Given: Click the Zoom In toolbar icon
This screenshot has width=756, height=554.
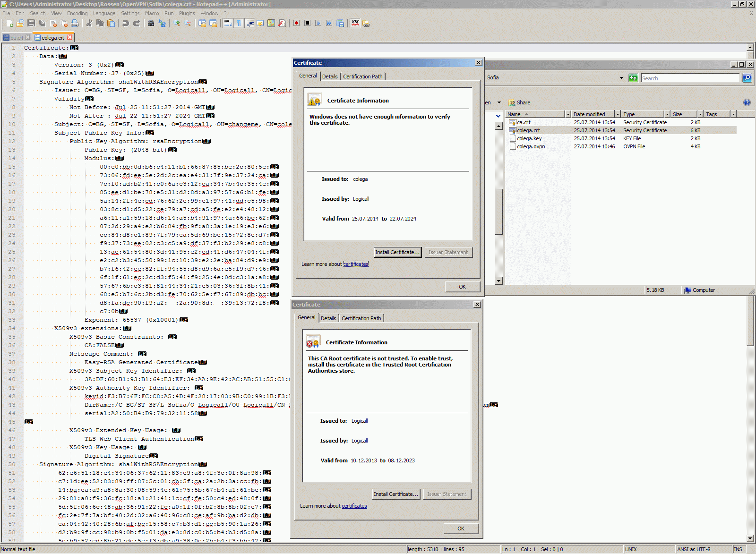Looking at the screenshot, I should [x=177, y=23].
